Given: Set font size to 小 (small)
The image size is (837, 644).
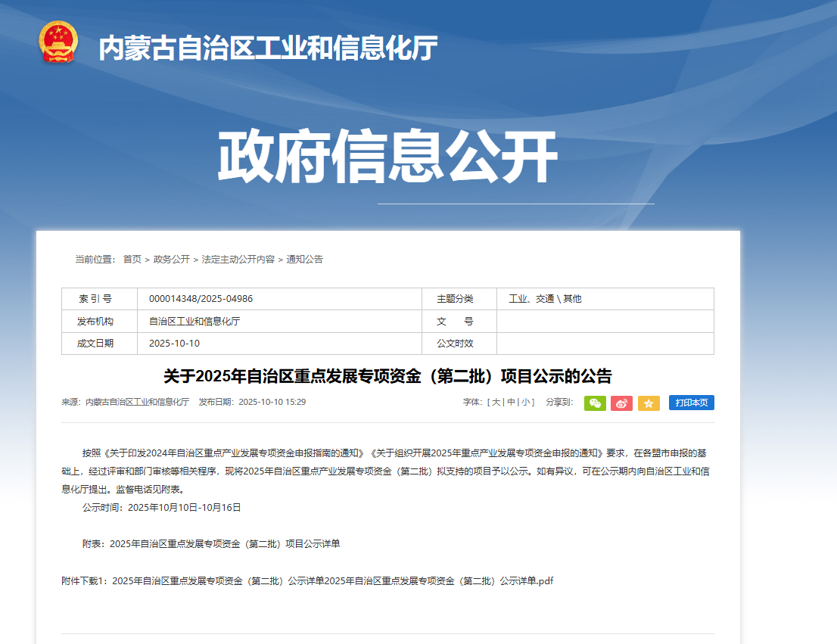Looking at the screenshot, I should pos(526,403).
